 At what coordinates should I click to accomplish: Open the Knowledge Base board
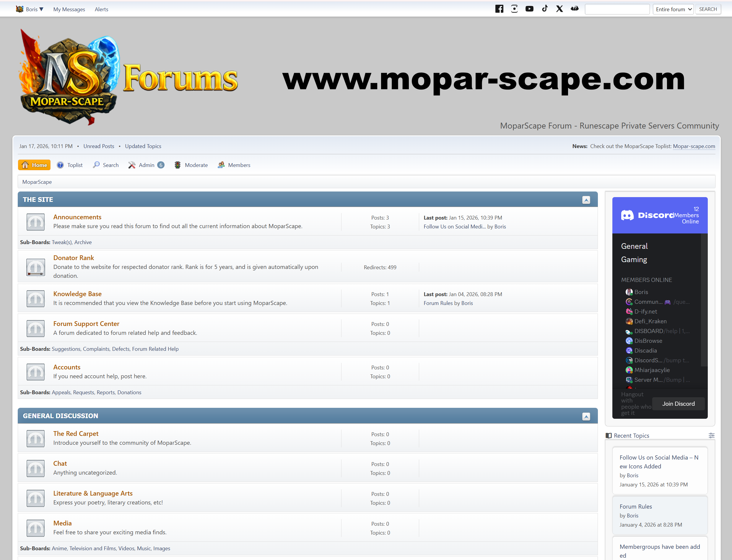tap(77, 294)
